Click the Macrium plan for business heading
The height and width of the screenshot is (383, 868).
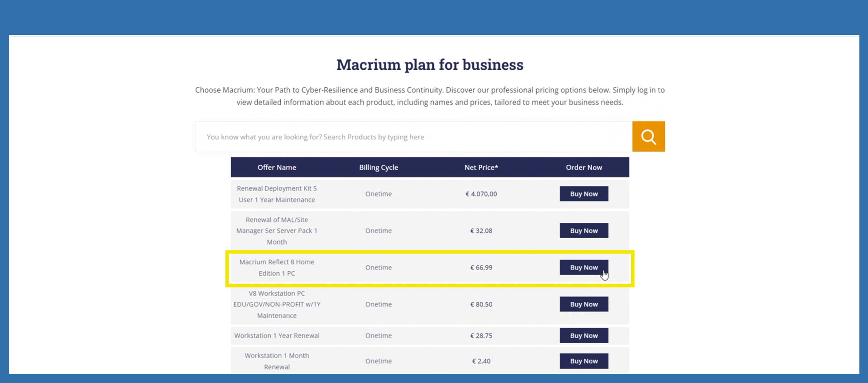point(430,65)
